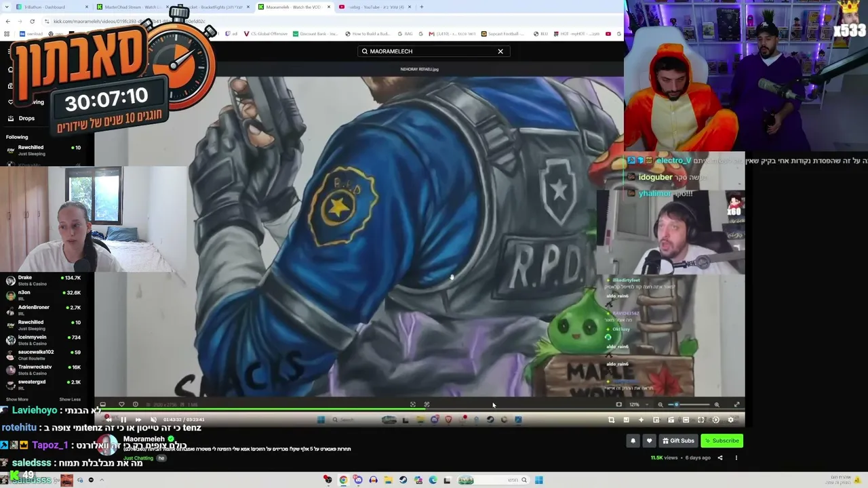The image size is (868, 488).
Task: Show hidden system tray icons
Action: (x=102, y=481)
